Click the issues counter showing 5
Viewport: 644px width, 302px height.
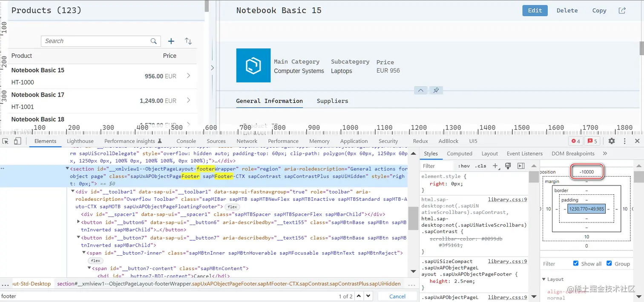click(x=592, y=141)
